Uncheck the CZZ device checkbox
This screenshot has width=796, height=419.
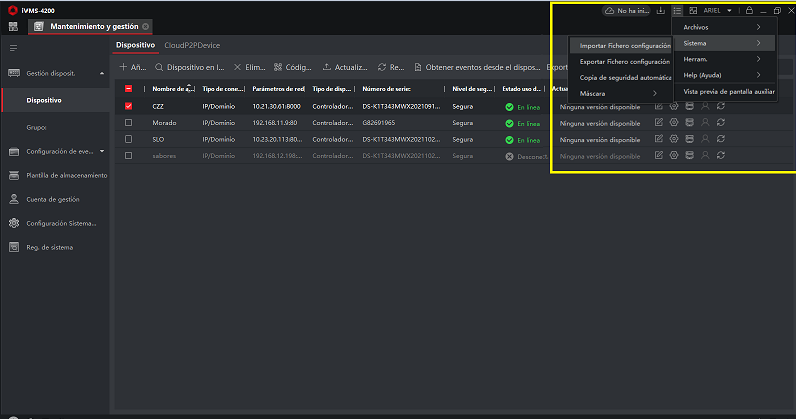point(128,106)
